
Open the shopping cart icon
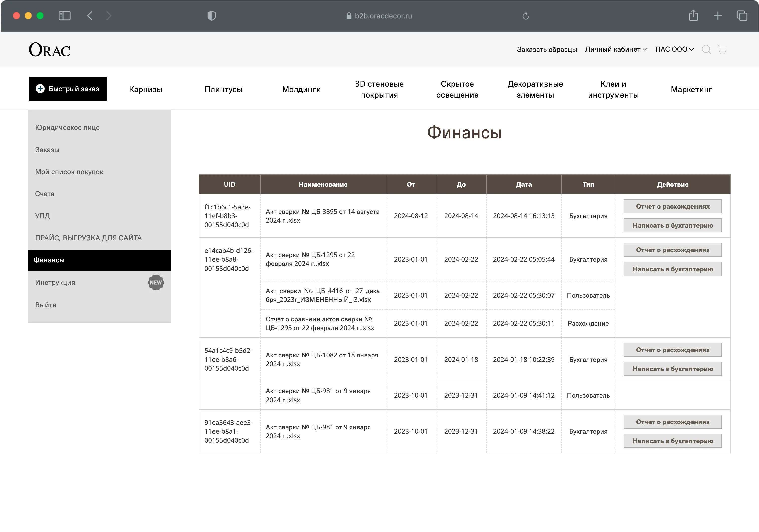click(x=722, y=50)
